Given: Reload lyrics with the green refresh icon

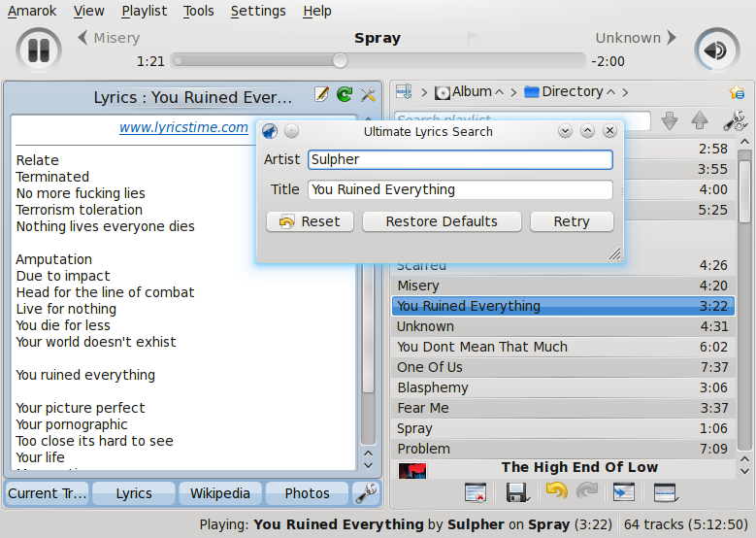Looking at the screenshot, I should point(345,94).
